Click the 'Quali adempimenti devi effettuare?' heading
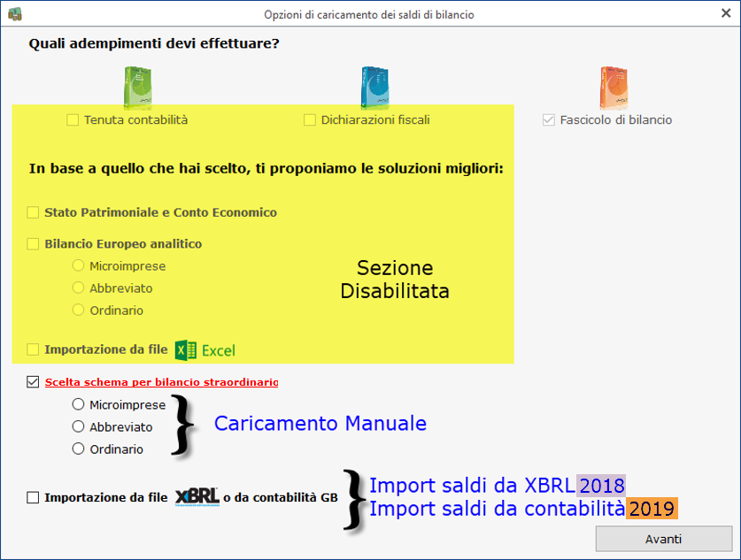 coord(154,43)
